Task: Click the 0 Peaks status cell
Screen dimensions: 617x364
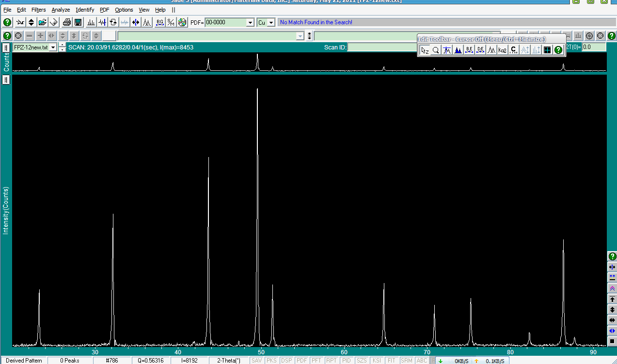Action: point(70,361)
